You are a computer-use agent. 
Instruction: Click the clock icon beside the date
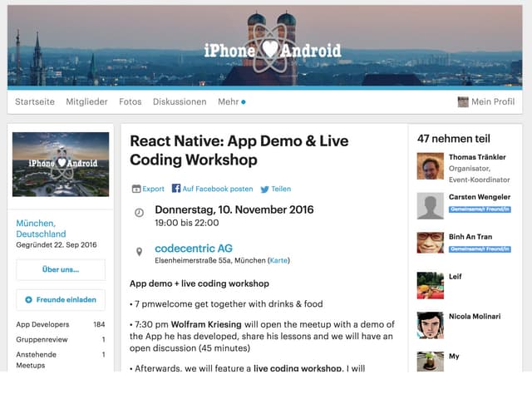139,213
